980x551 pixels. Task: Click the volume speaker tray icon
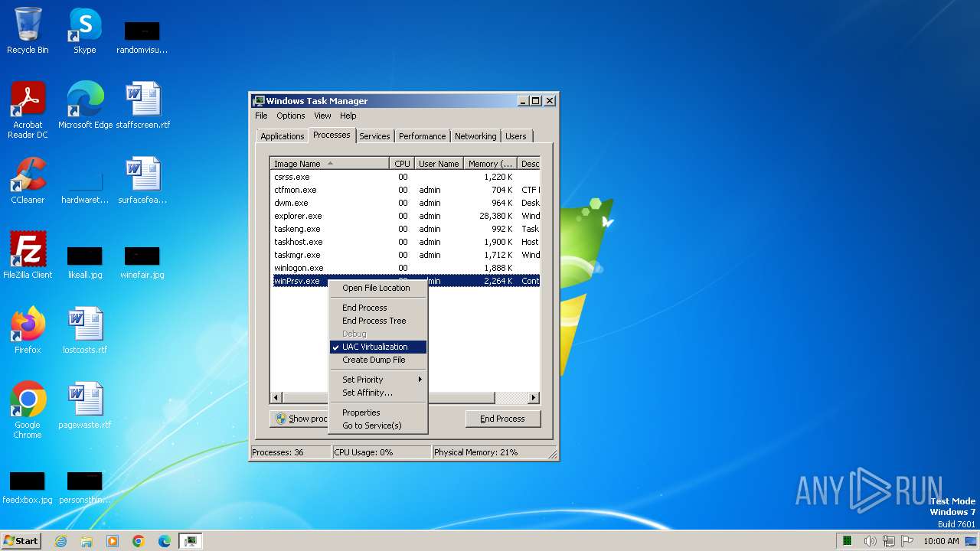coord(870,541)
